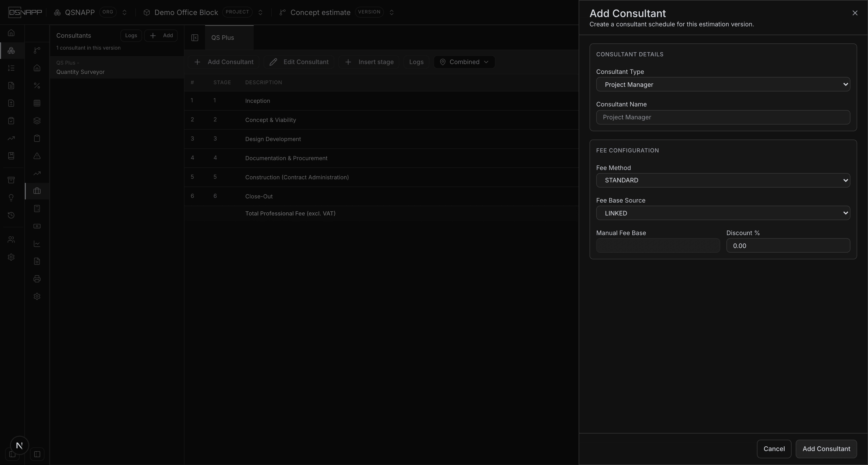Screen dimensions: 868x465
Task: Click the Edit Consultant toolbar button
Action: coord(299,62)
